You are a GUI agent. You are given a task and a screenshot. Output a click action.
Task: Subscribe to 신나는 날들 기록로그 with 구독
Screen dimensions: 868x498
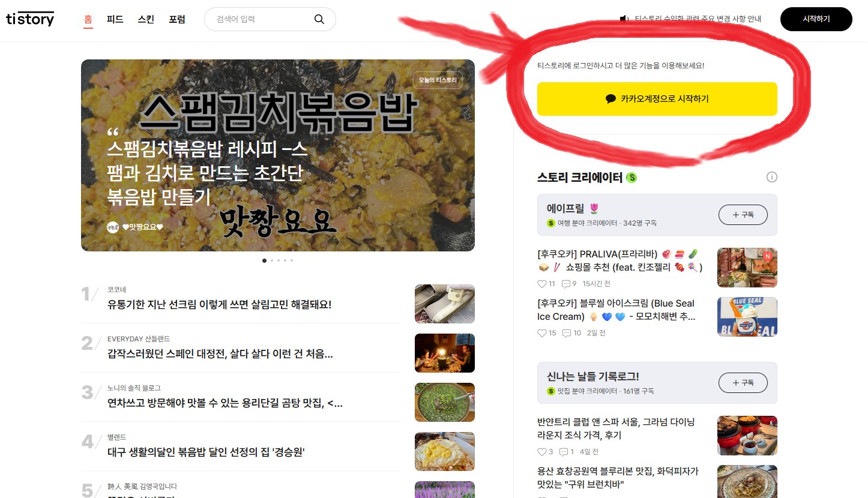point(743,382)
